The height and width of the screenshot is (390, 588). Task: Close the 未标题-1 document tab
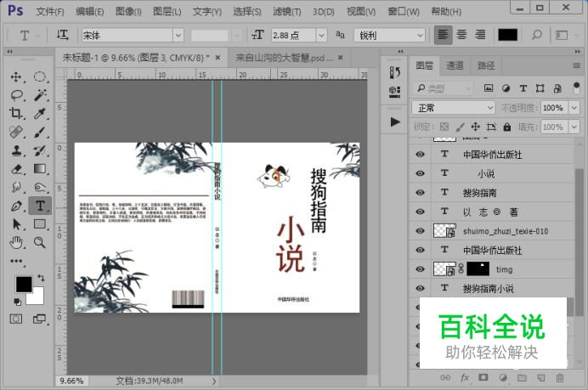coord(218,58)
